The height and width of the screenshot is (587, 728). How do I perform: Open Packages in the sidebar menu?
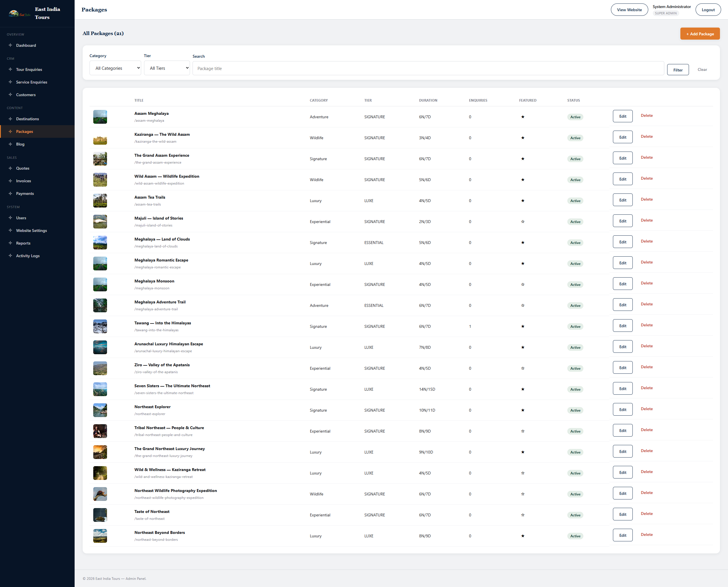[37, 131]
